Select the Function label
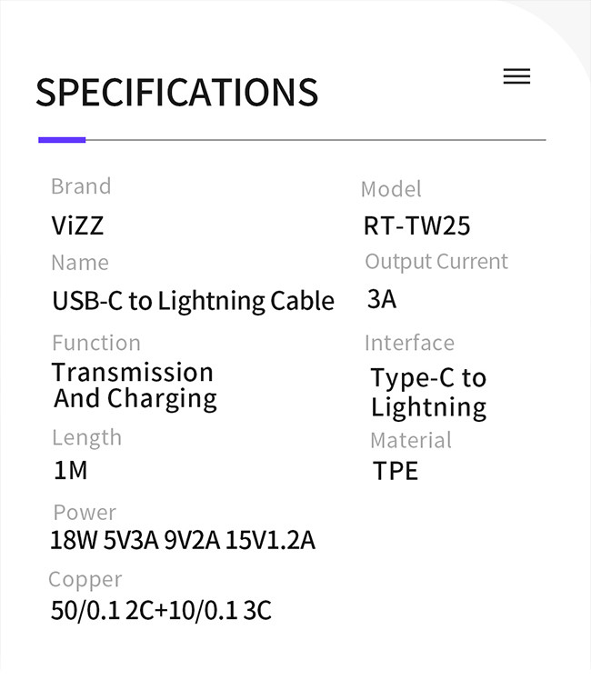 click(x=96, y=343)
